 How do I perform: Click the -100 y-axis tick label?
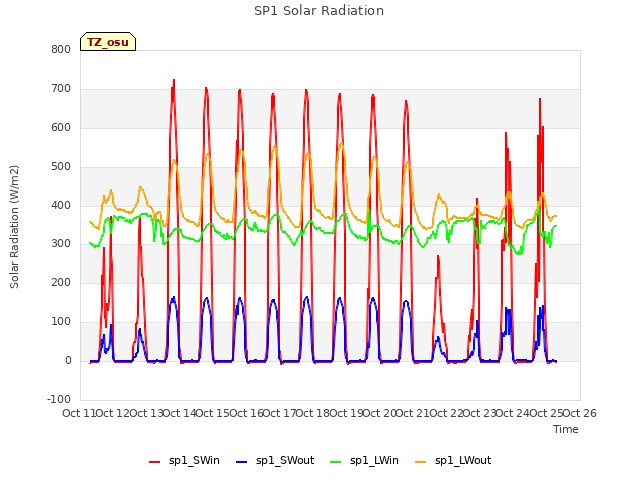[59, 399]
